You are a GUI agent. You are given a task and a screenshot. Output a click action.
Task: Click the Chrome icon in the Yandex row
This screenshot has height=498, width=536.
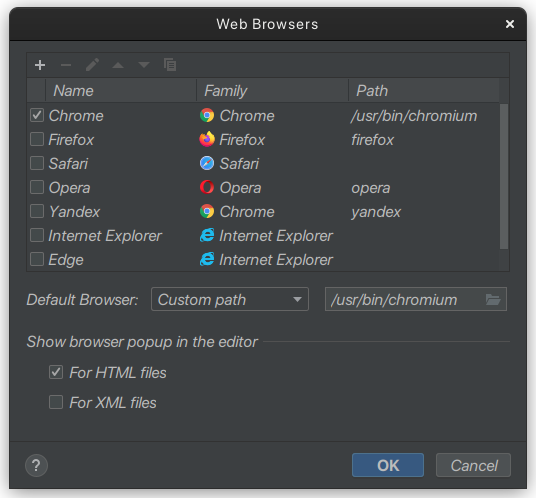click(x=207, y=212)
